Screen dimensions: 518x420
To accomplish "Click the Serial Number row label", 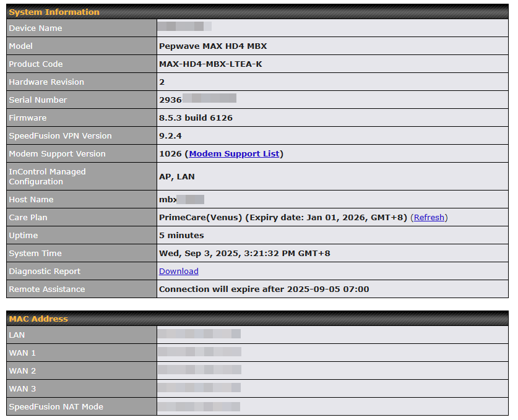I will click(x=38, y=100).
